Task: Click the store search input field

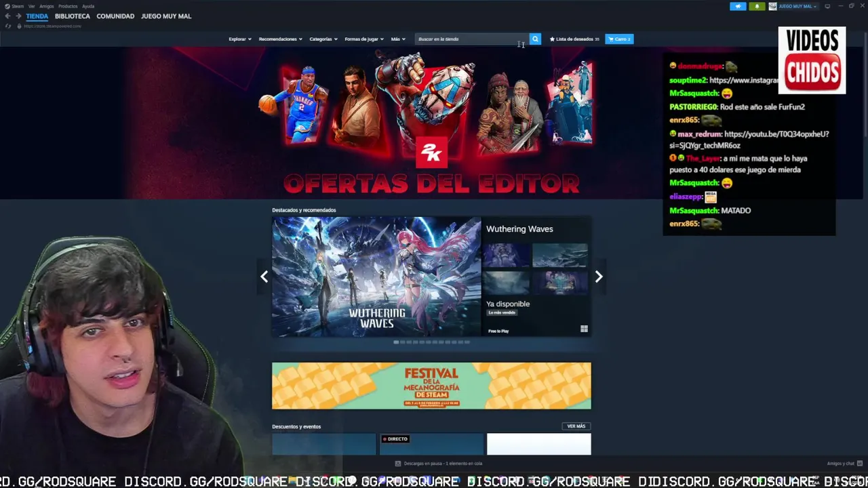Action: [472, 39]
